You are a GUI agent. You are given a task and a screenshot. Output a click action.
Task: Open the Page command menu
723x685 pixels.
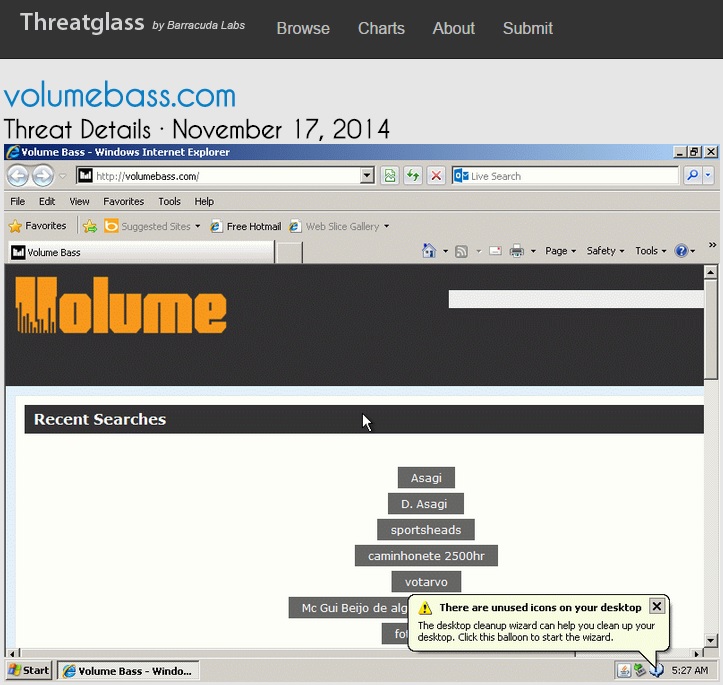(x=560, y=251)
